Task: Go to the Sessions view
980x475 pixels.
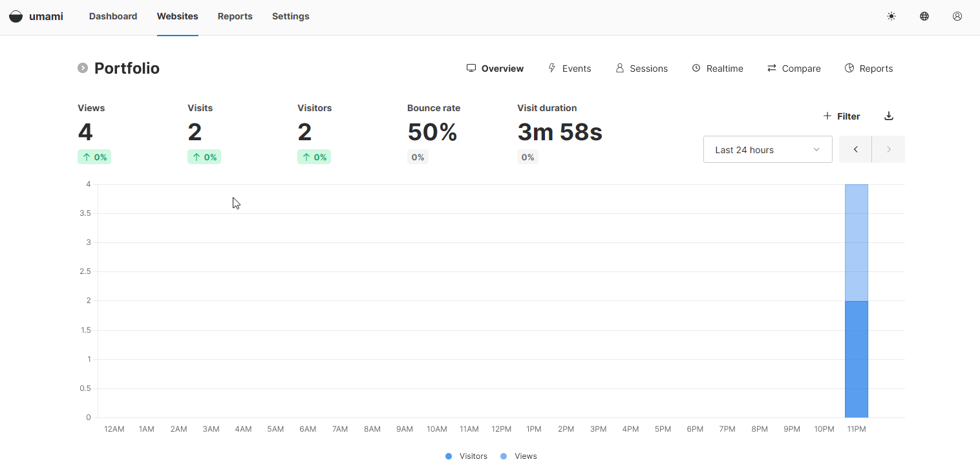Action: (641, 69)
